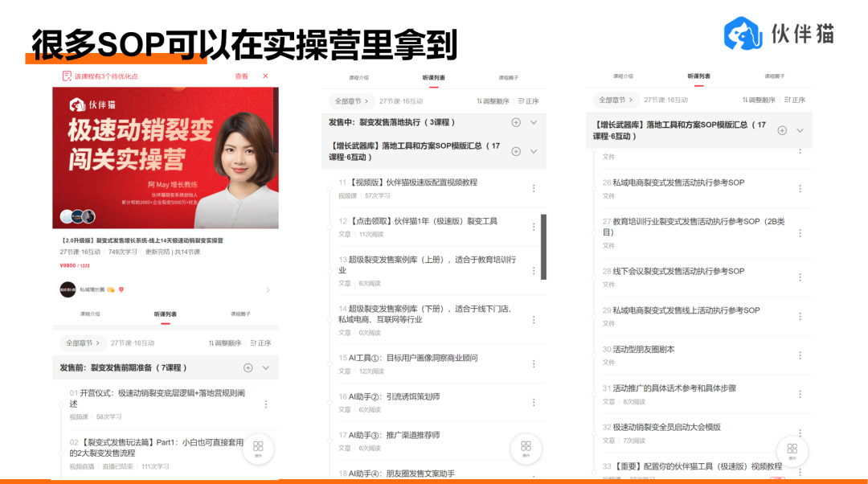The image size is (868, 484).
Task: Click plus icon on 发售前：裂变发售前期准备 section
Action: [x=248, y=367]
